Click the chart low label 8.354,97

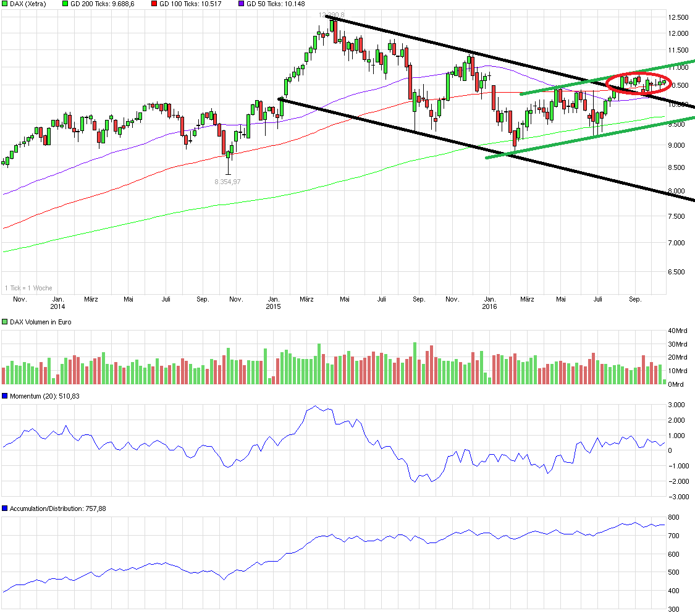point(227,182)
